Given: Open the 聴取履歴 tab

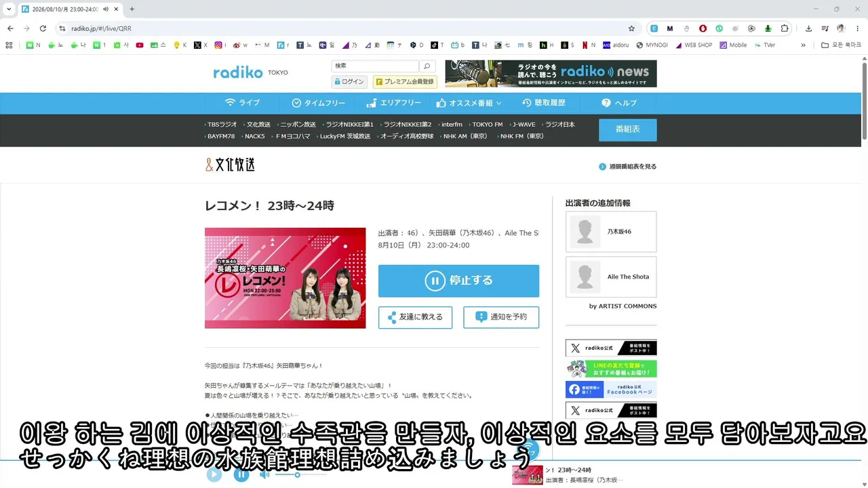Looking at the screenshot, I should point(543,103).
